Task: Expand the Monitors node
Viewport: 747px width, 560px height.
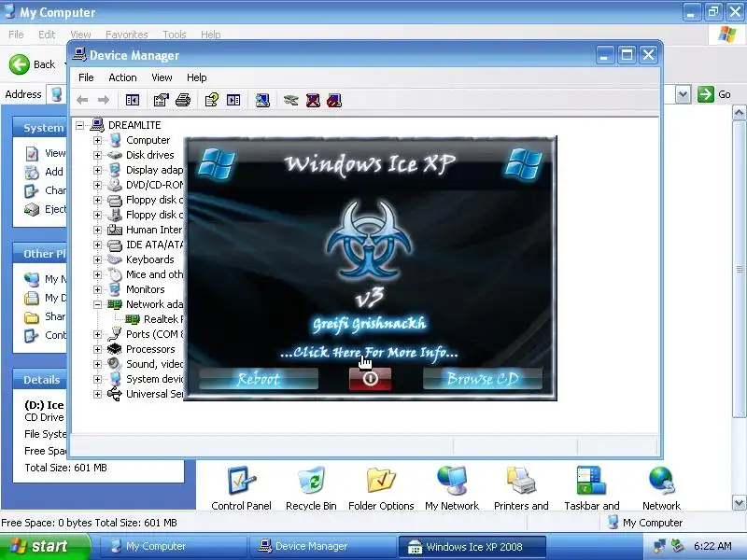Action: coord(97,289)
